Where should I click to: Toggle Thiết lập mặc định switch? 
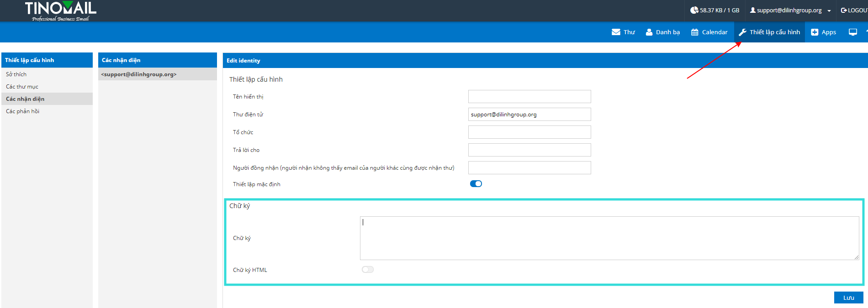pos(476,184)
